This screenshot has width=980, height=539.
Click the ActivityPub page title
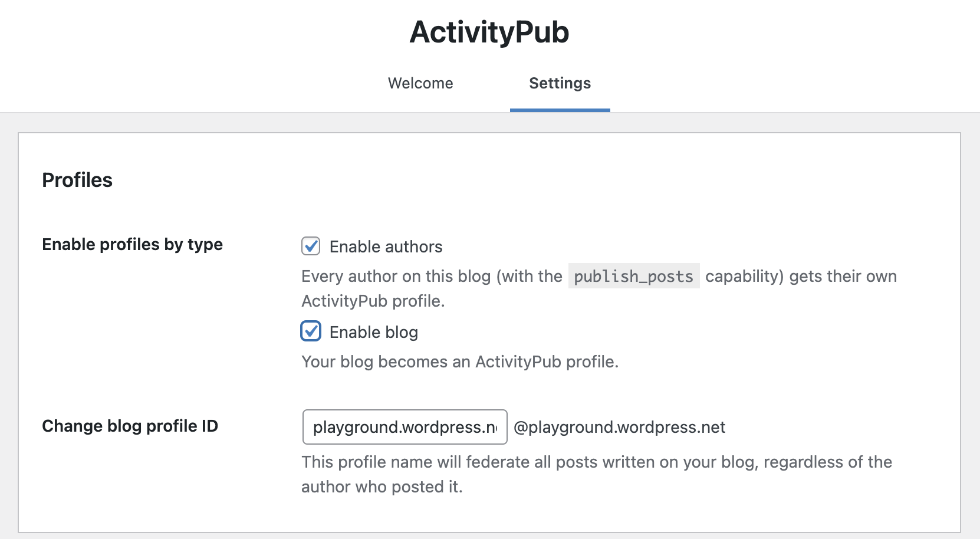tap(489, 32)
